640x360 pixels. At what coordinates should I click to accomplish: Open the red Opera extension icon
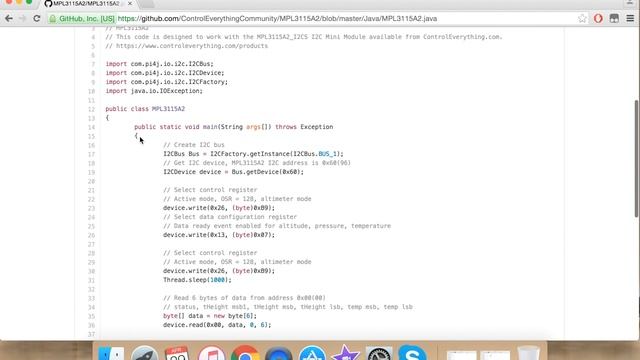point(598,18)
